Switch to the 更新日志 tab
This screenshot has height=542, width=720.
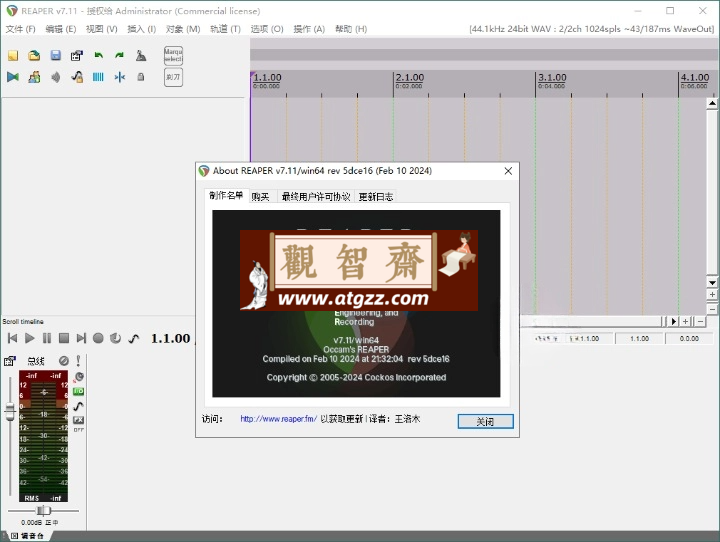click(x=376, y=197)
